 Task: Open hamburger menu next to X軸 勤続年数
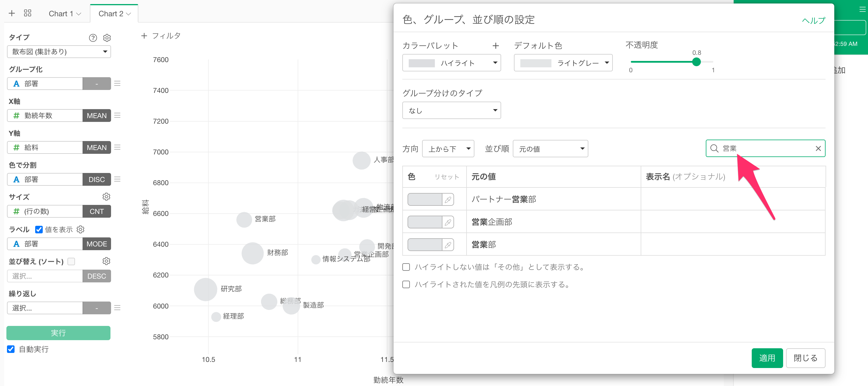(117, 116)
